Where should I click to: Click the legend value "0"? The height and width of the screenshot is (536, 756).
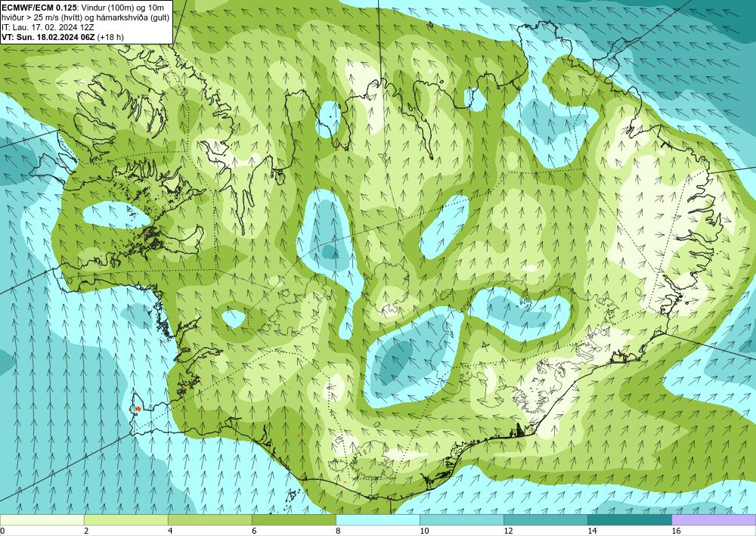point(2,531)
